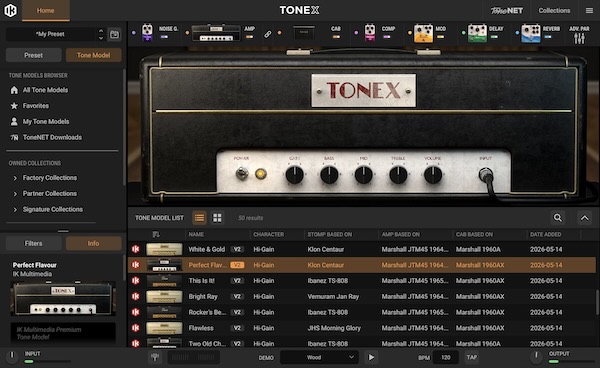Open tone model search magnifier
This screenshot has width=600, height=368.
coord(558,218)
